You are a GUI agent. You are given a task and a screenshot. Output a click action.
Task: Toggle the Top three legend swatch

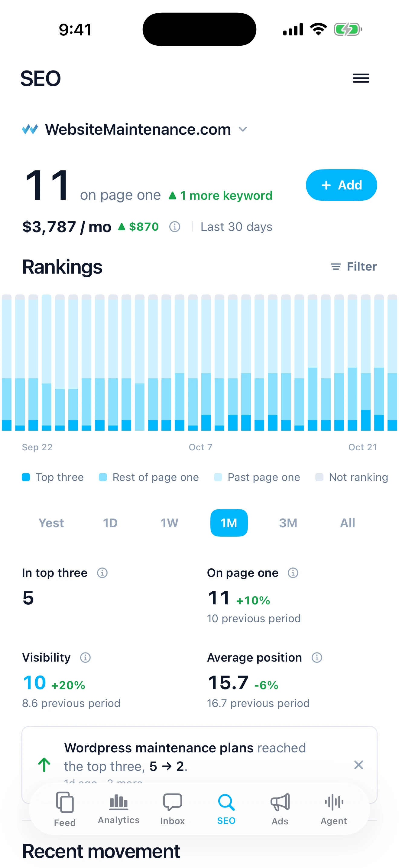tap(26, 477)
